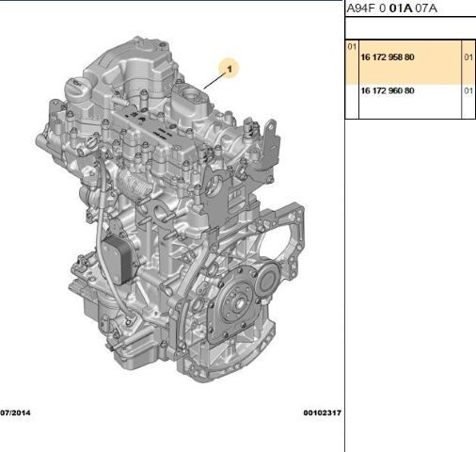Click the engine assembly diagram

pyautogui.click(x=170, y=209)
